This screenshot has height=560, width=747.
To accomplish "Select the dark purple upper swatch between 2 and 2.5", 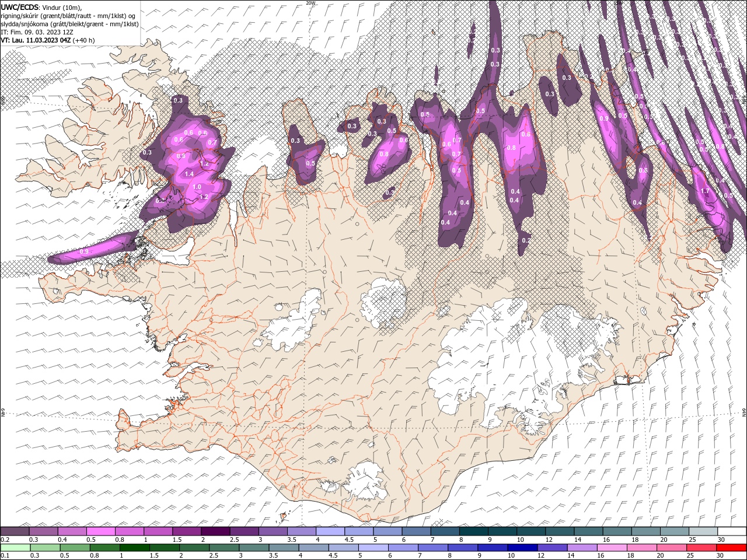I will pyautogui.click(x=215, y=531).
